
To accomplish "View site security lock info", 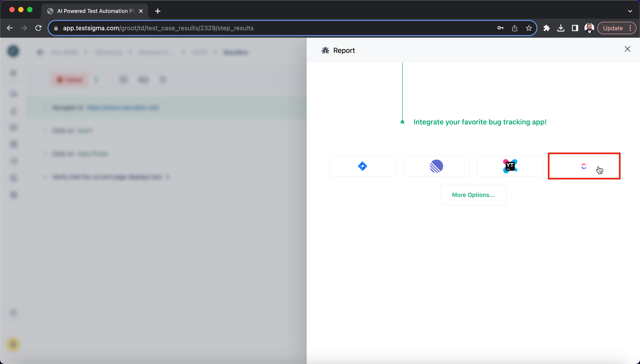I will tap(56, 28).
